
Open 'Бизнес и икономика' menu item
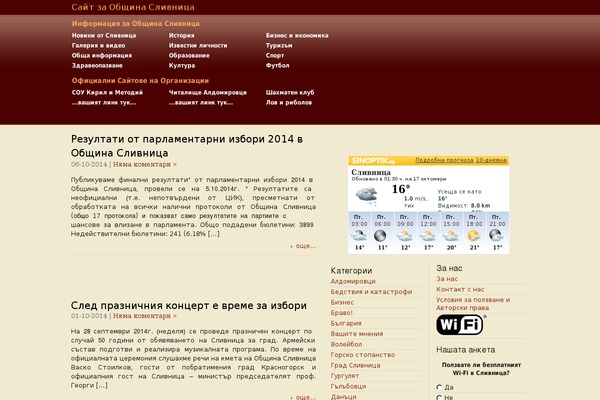coord(297,35)
